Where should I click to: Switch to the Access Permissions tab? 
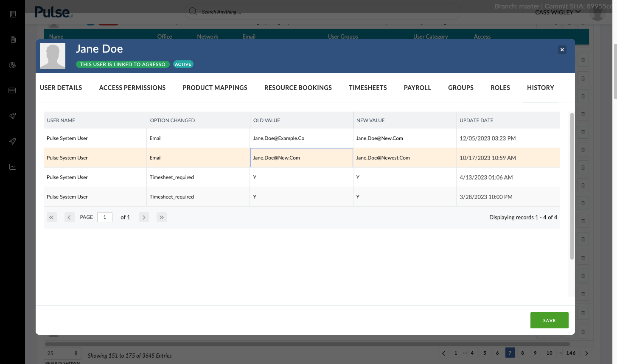click(x=132, y=88)
